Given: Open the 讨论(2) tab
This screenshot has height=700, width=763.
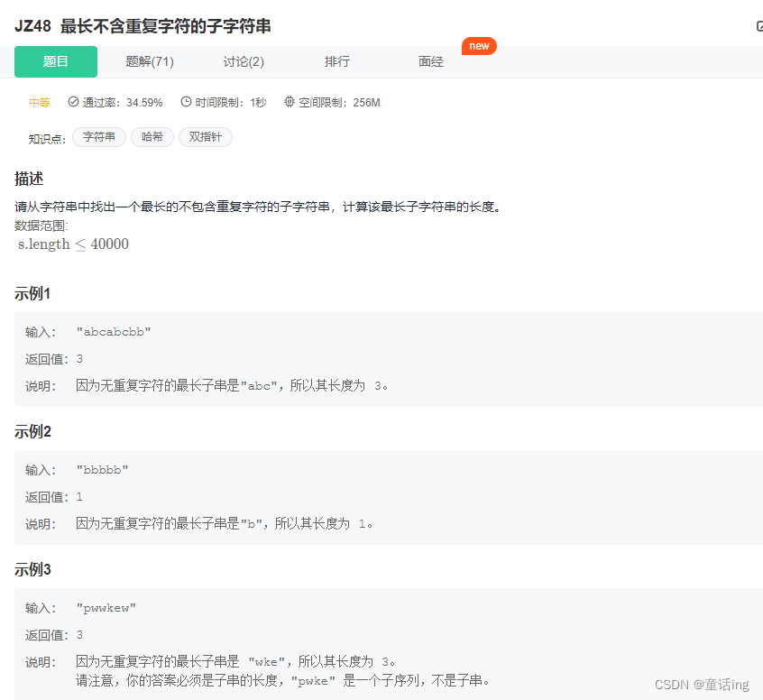Looking at the screenshot, I should coord(244,61).
